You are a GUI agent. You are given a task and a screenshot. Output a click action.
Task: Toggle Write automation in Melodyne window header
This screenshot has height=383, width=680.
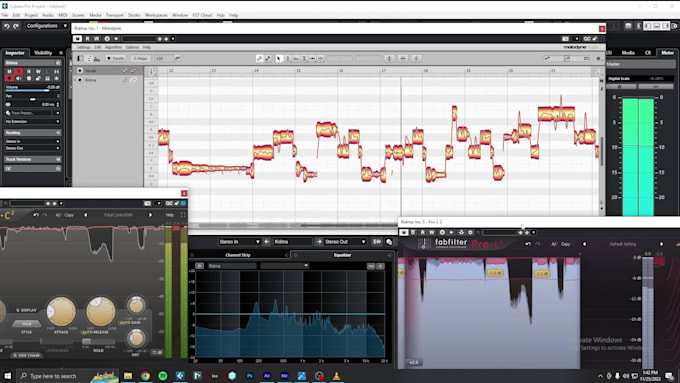[96, 39]
